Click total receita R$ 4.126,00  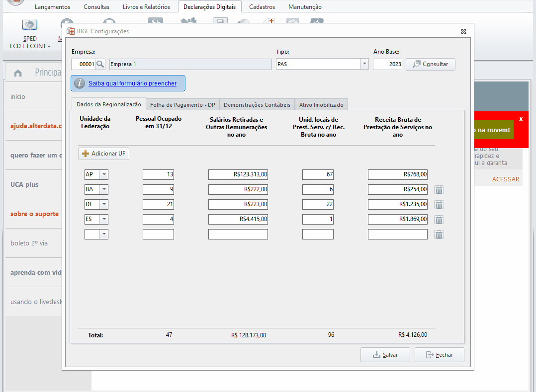point(413,335)
